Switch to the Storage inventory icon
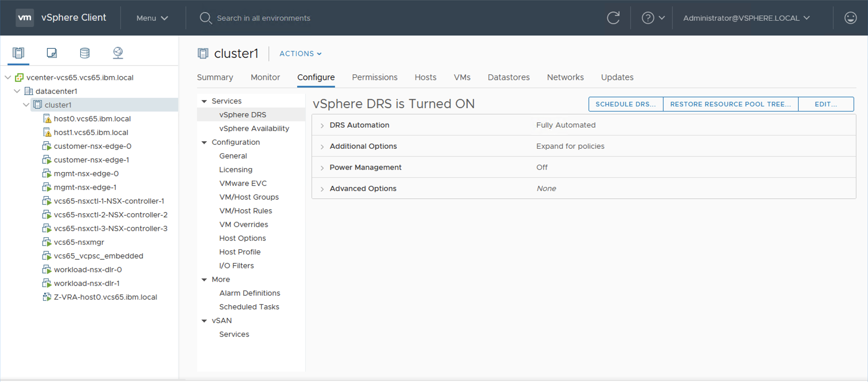Screen dimensions: 868x382 [84, 53]
